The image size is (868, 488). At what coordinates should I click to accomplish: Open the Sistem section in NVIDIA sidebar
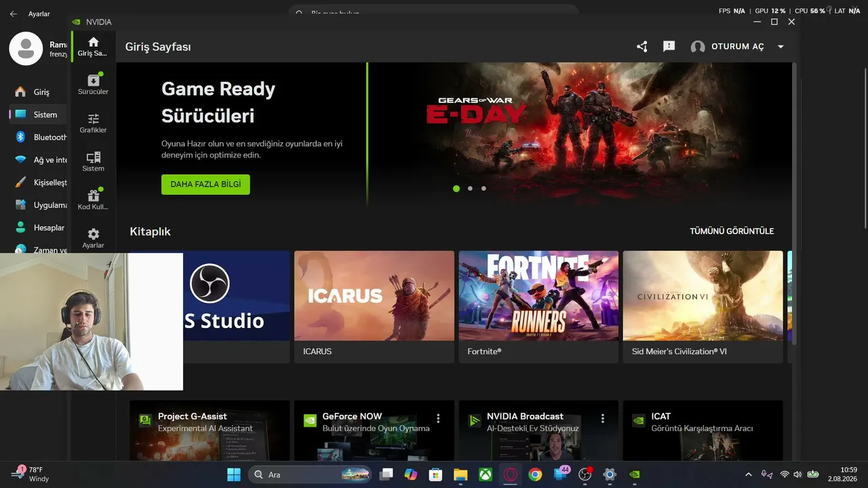pos(94,161)
